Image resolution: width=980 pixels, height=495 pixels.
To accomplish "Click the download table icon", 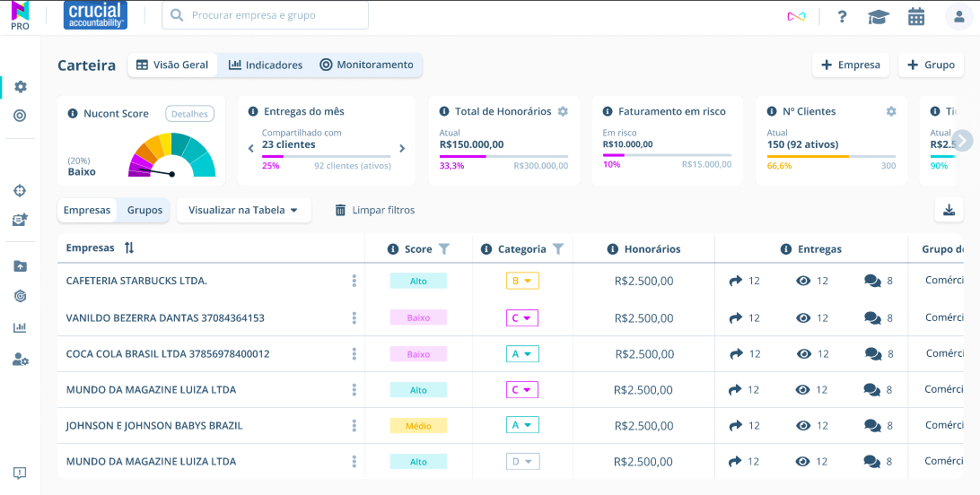I will 949,210.
